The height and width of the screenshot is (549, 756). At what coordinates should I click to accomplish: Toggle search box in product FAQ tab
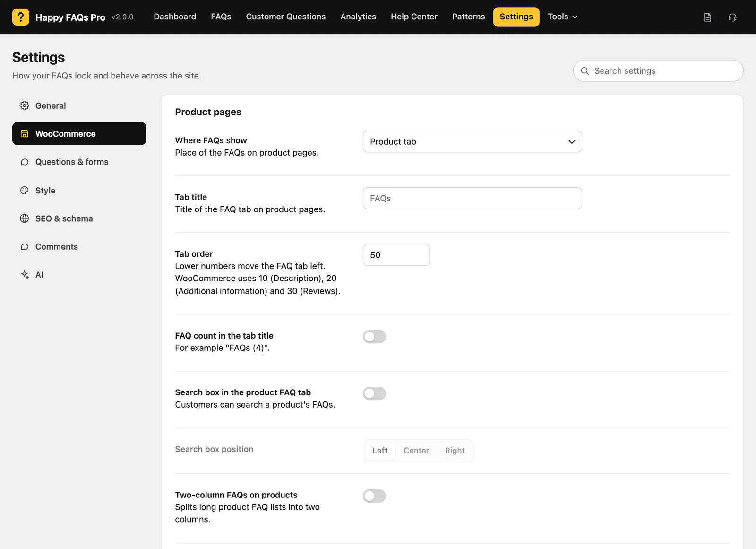click(x=374, y=393)
